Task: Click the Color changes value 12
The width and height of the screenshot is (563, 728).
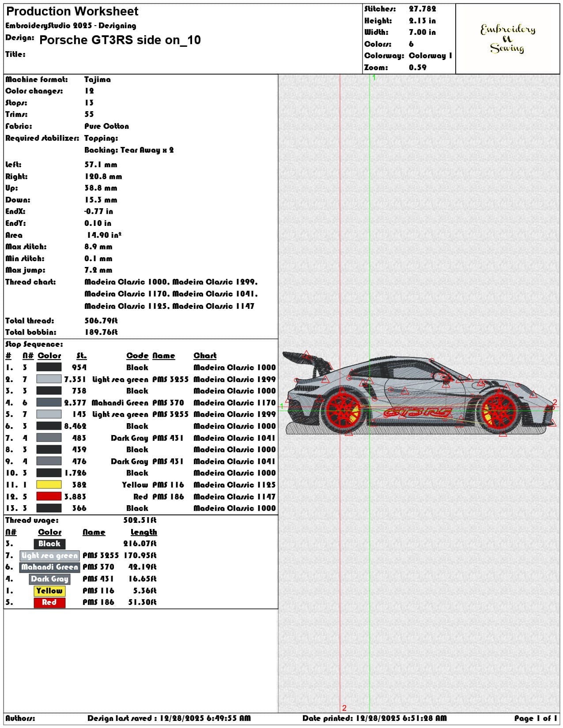Action: (89, 91)
